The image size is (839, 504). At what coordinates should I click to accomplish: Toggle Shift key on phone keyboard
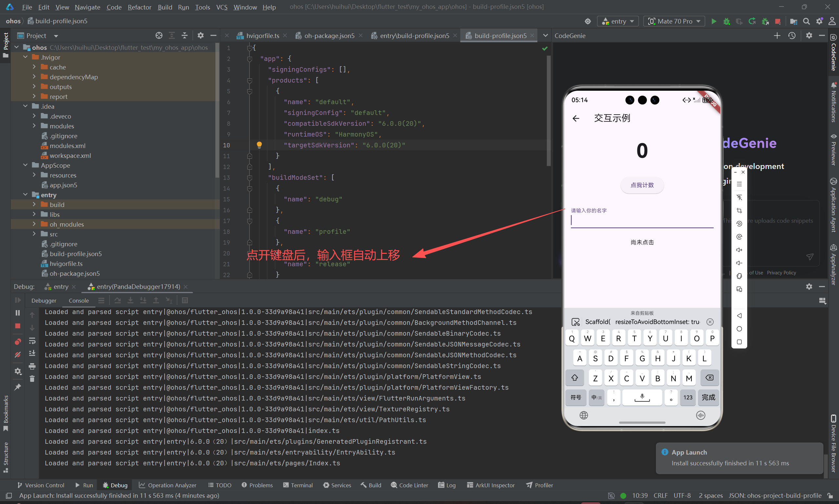point(574,378)
